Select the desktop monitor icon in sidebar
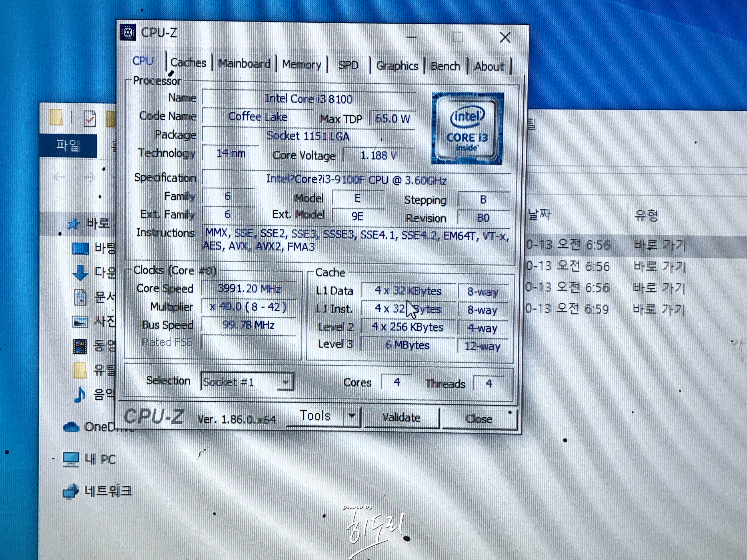 pos(80,249)
